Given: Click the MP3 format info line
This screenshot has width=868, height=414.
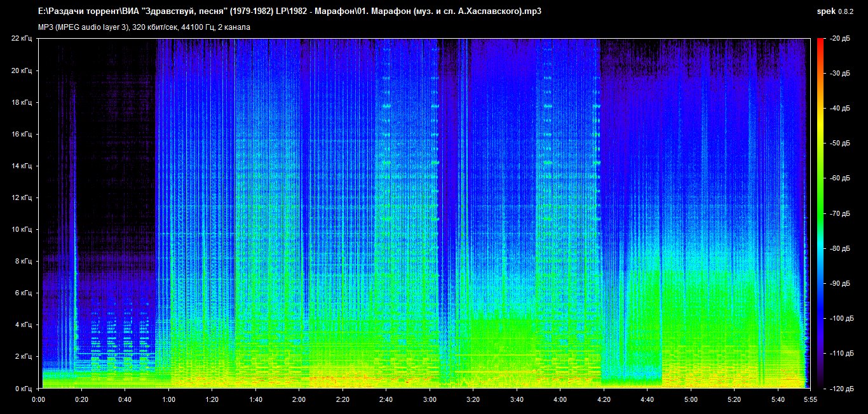Looking at the screenshot, I should pos(144,28).
